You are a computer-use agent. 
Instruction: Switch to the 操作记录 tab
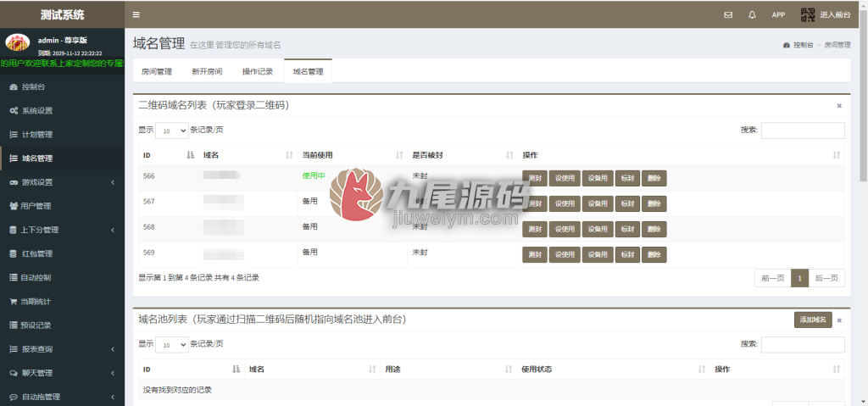pos(258,71)
